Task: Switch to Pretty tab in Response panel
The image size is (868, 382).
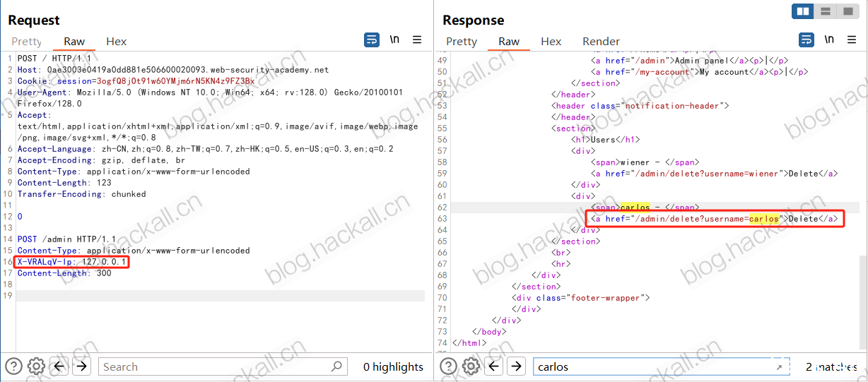Action: click(462, 42)
